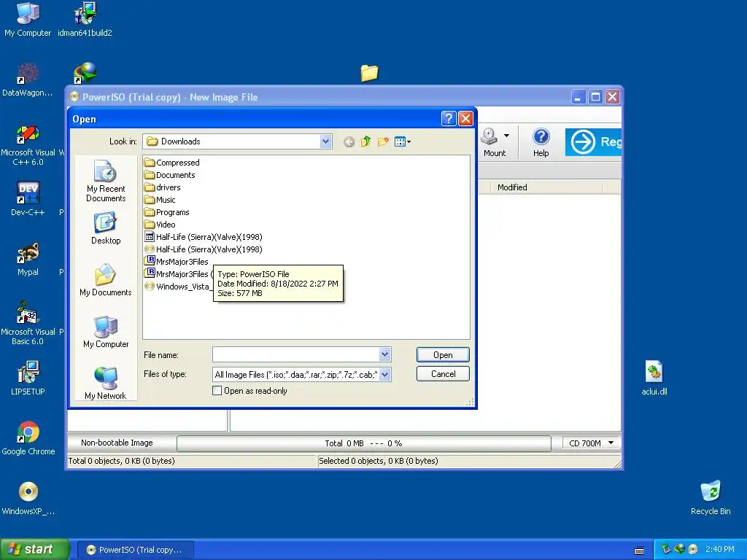Select My Computer in places bar

(x=106, y=332)
